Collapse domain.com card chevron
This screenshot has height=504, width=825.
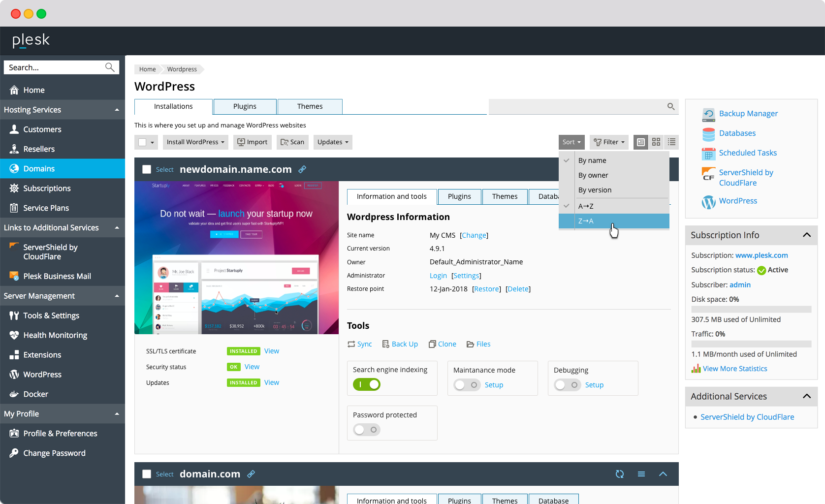(663, 474)
